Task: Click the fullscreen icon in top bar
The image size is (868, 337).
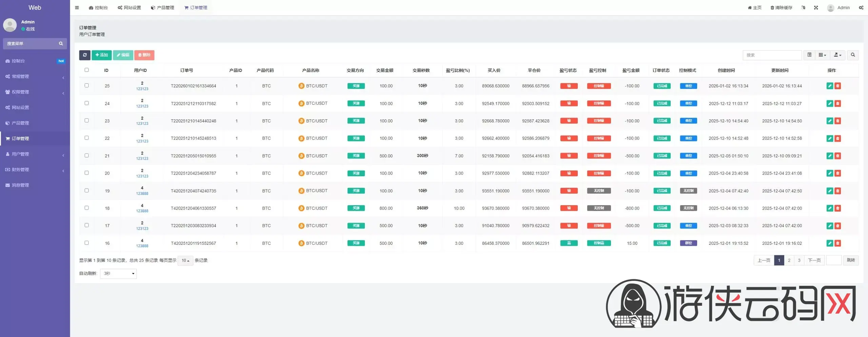Action: coord(816,7)
